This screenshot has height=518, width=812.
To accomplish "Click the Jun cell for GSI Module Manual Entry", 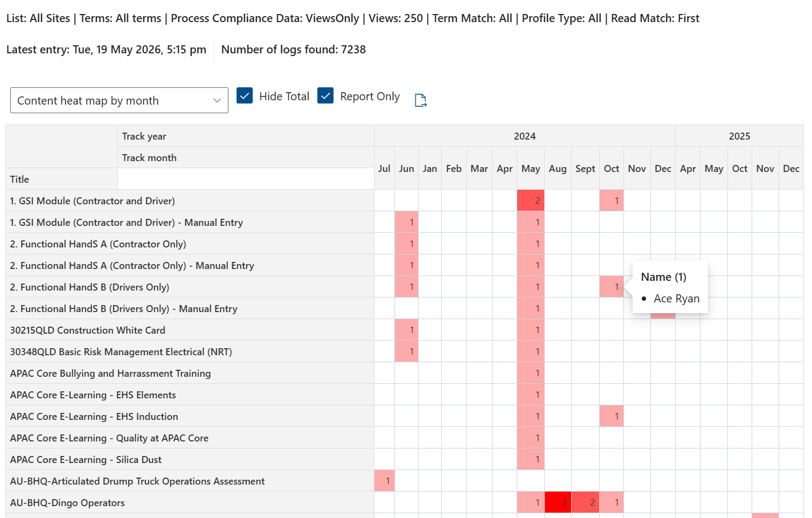I will tap(407, 222).
